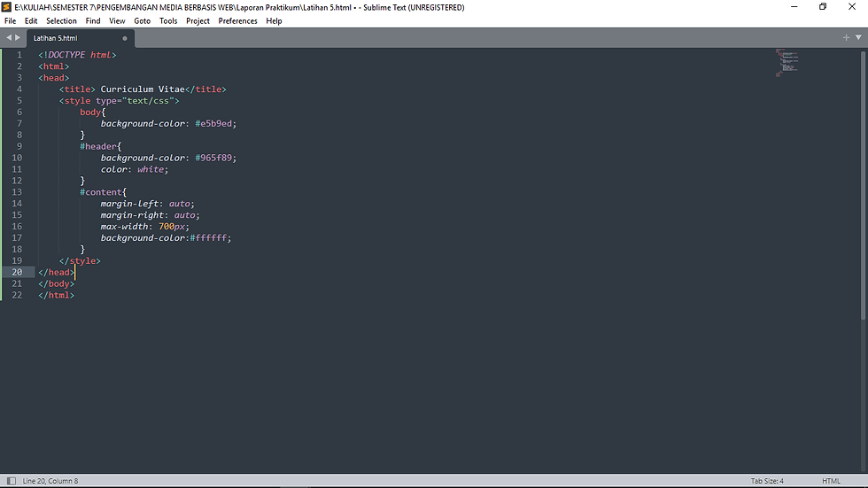
Task: Click the color: white declaration
Action: coord(134,169)
